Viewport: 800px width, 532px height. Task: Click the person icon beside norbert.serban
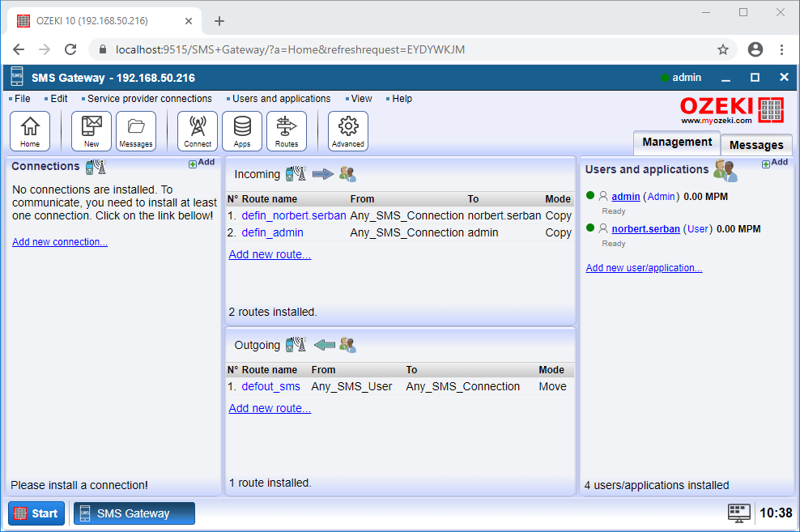click(603, 228)
